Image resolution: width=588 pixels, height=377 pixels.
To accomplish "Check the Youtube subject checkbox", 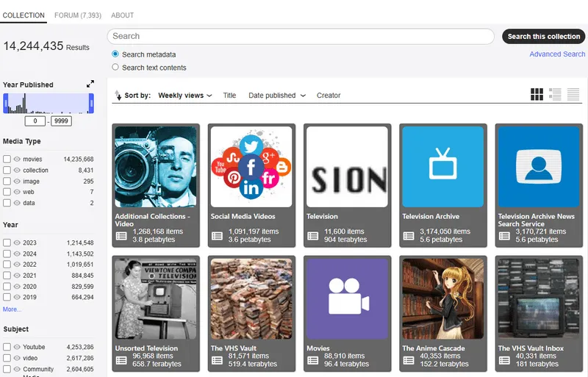I will [7, 347].
